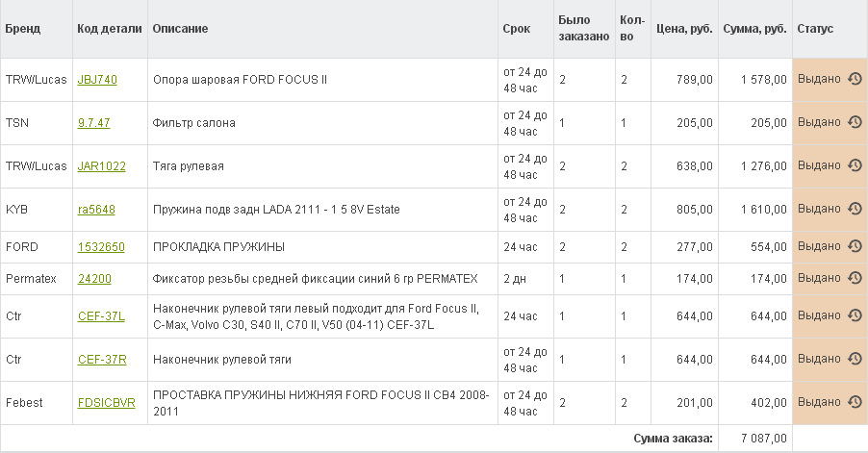Image resolution: width=868 pixels, height=453 pixels.
Task: Open status history for the Febest FDSICBVR row
Action: point(854,403)
